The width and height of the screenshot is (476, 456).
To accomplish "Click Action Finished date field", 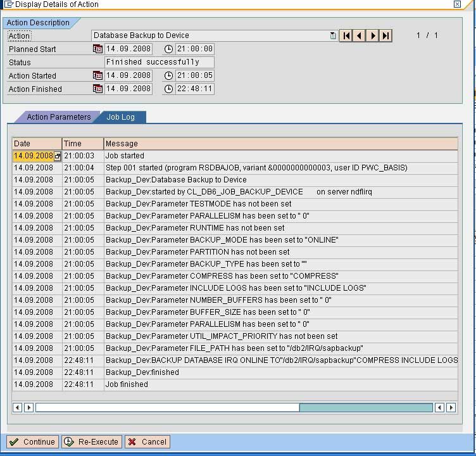I will (x=128, y=89).
